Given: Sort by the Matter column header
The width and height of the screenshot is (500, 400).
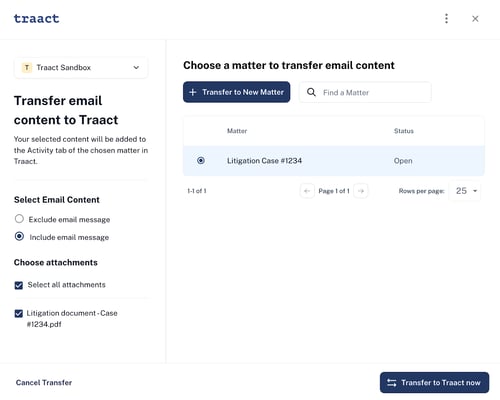Looking at the screenshot, I should (237, 131).
